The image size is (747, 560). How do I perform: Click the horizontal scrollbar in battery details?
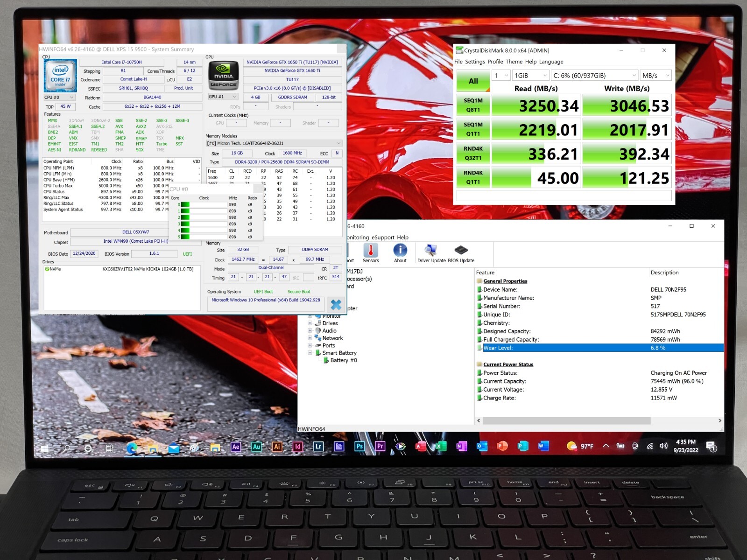coord(567,420)
